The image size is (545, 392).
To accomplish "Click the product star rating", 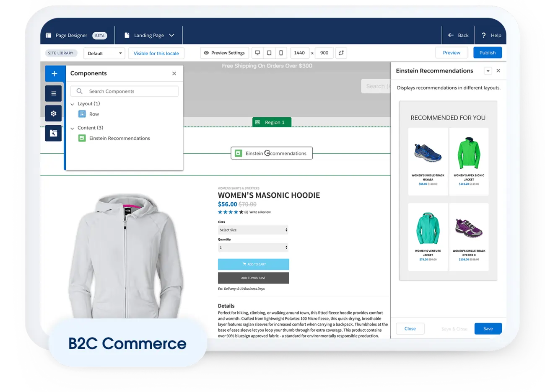I will [x=231, y=212].
